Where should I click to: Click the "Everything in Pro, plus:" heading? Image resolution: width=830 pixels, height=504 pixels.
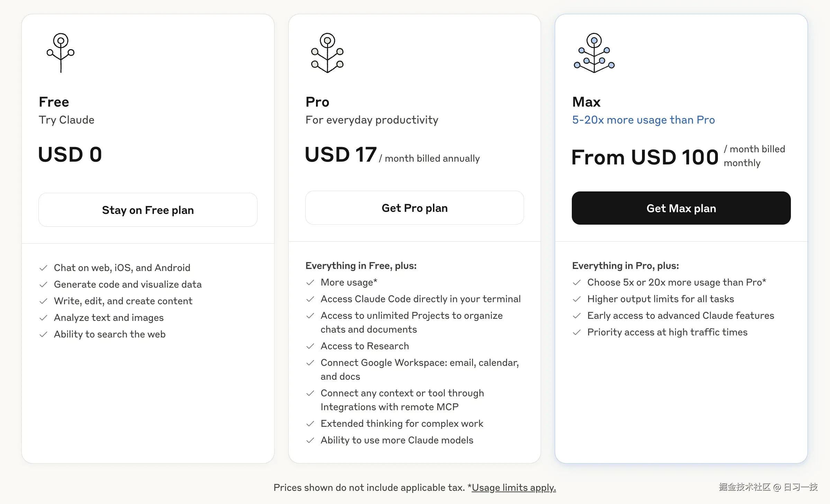tap(625, 266)
